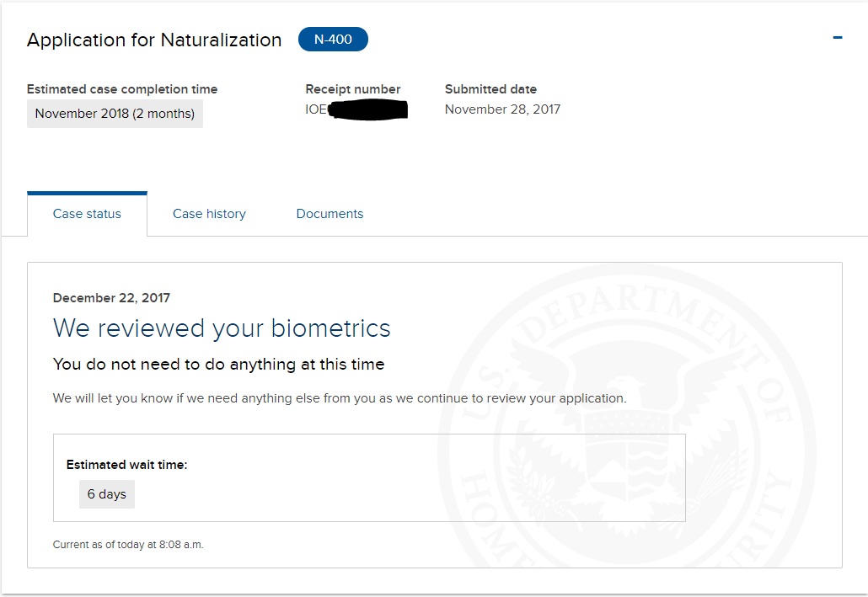
Task: Click the Receipt number label
Action: (x=353, y=89)
